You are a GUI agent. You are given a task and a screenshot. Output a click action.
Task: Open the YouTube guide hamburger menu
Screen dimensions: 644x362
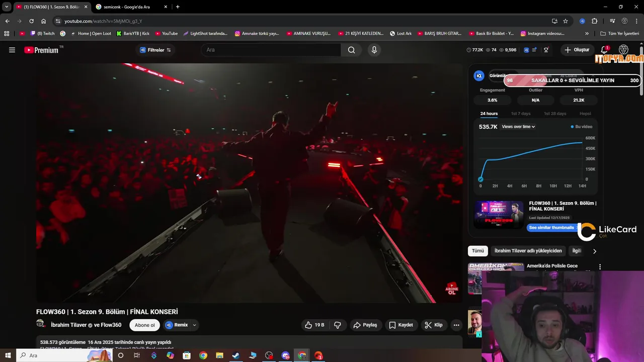coord(12,50)
